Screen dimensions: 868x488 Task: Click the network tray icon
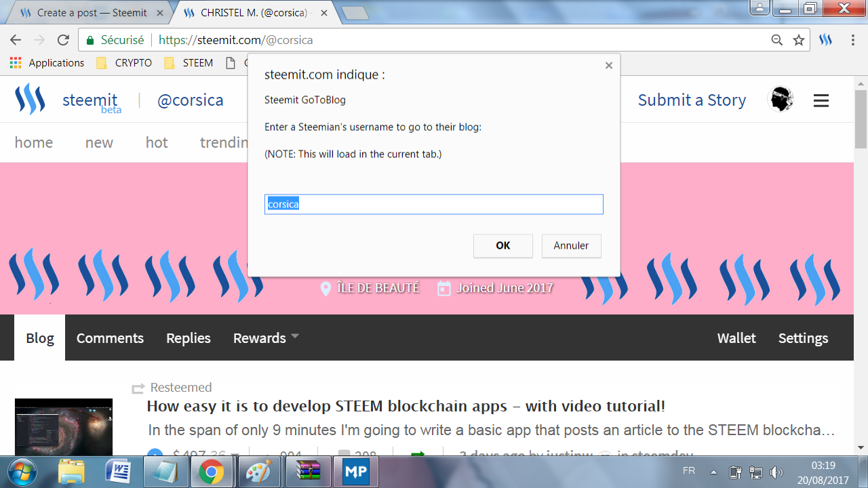(x=756, y=472)
